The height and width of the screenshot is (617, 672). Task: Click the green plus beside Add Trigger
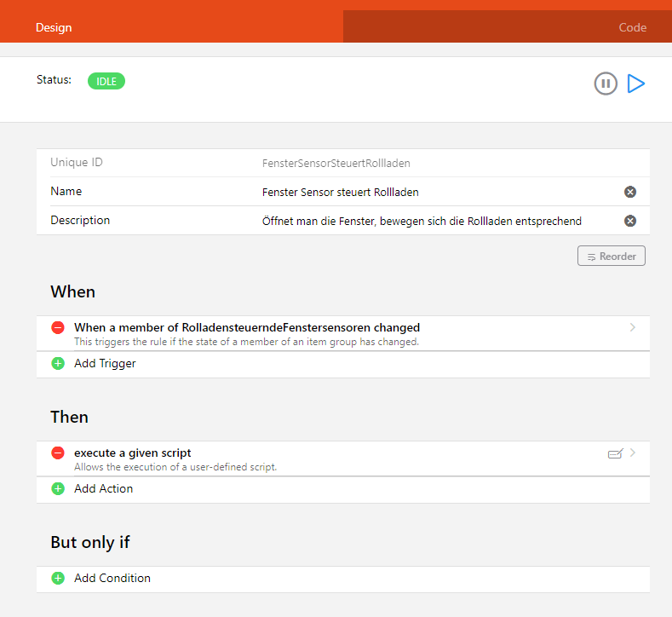(x=58, y=364)
